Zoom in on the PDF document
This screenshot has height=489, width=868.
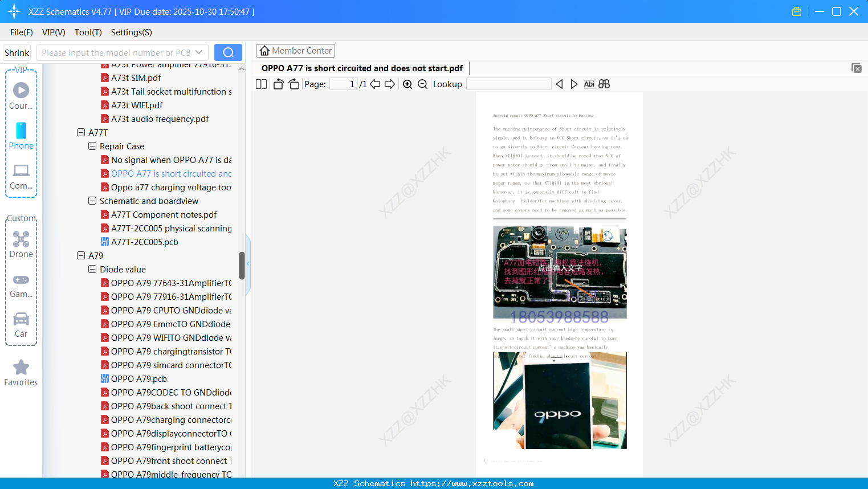(407, 84)
